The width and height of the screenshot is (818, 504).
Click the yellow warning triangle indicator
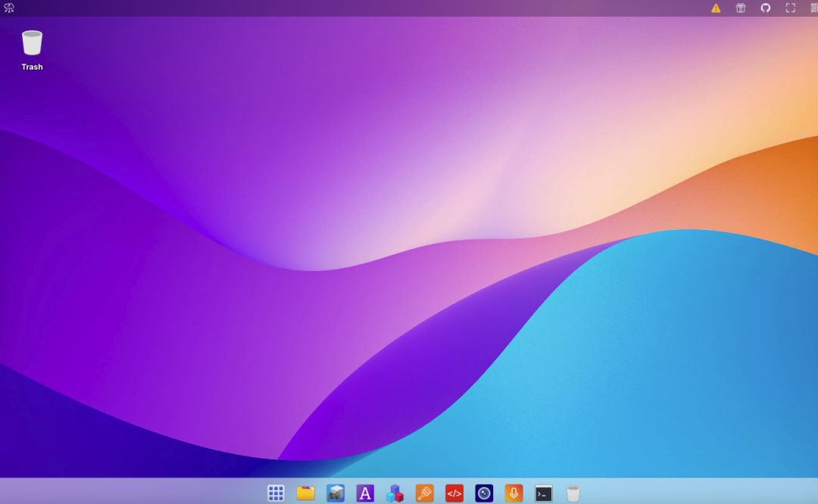(716, 8)
